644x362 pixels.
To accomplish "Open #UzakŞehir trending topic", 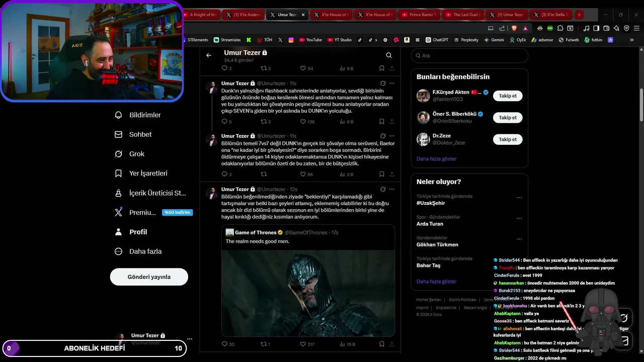I will tap(431, 203).
